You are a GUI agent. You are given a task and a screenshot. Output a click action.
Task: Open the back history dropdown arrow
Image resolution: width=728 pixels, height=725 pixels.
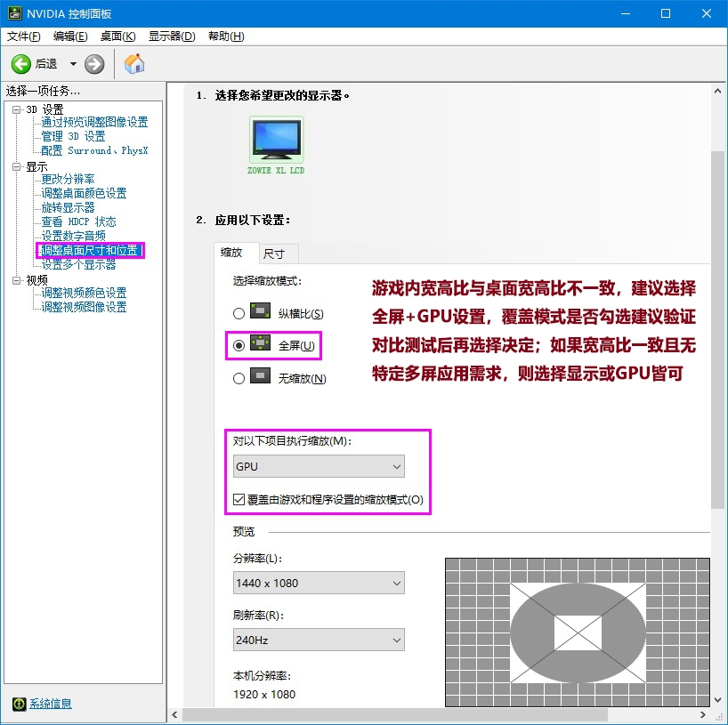click(73, 64)
